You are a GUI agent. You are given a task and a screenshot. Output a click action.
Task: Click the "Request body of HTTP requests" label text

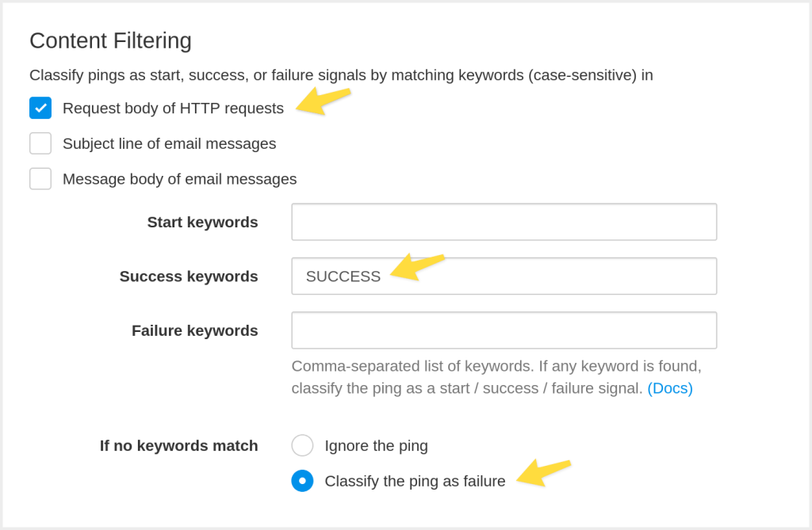(x=173, y=109)
